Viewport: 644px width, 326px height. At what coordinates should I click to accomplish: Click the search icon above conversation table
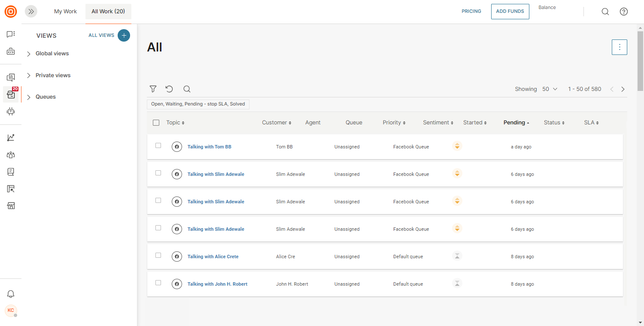point(187,89)
